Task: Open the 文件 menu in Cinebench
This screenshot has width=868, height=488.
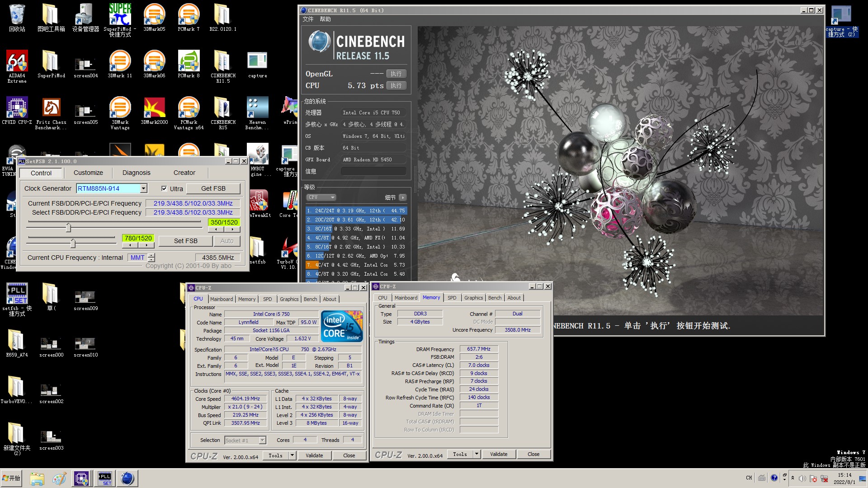Action: [x=308, y=19]
